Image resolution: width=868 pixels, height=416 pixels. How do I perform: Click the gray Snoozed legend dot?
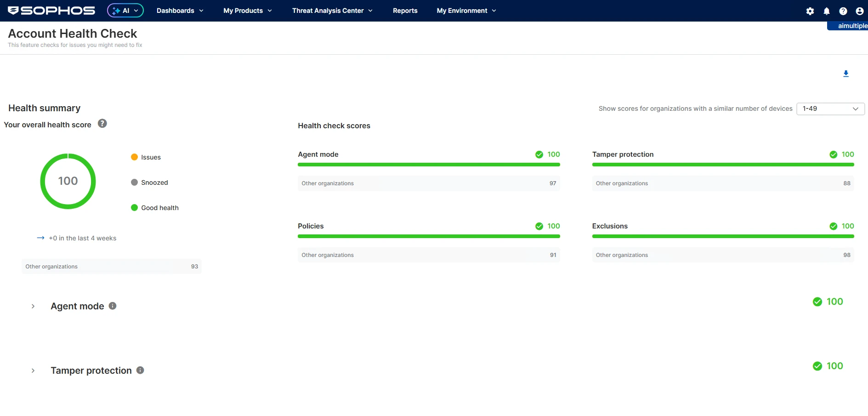coord(135,182)
